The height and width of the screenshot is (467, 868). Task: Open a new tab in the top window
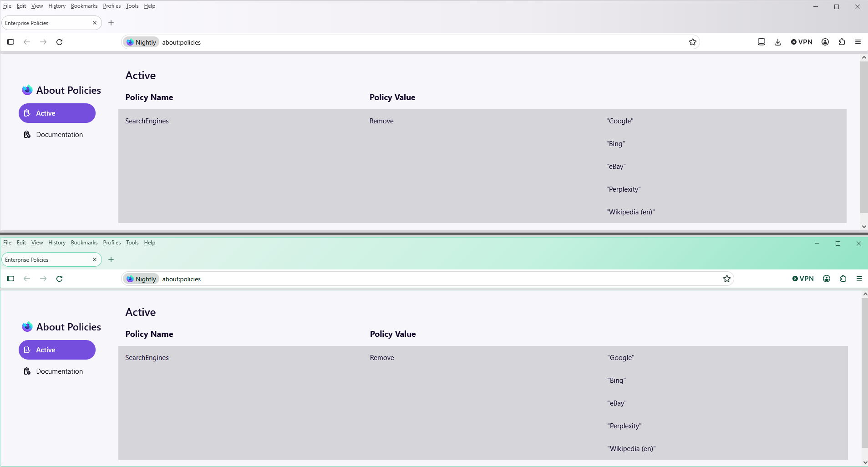pos(111,23)
